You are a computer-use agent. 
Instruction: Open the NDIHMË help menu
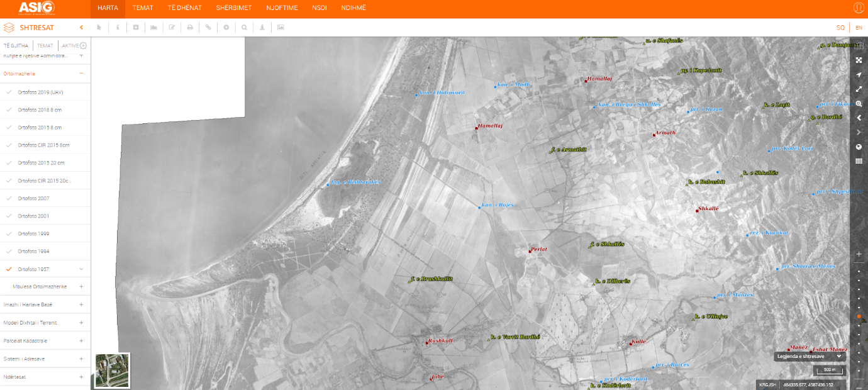pyautogui.click(x=353, y=8)
